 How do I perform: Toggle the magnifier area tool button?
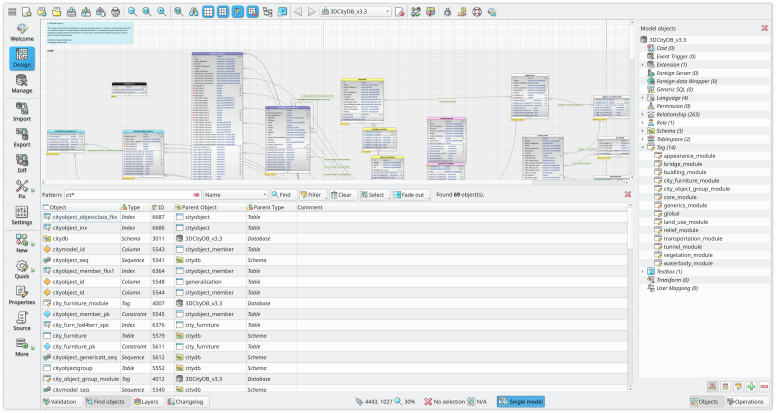point(238,11)
